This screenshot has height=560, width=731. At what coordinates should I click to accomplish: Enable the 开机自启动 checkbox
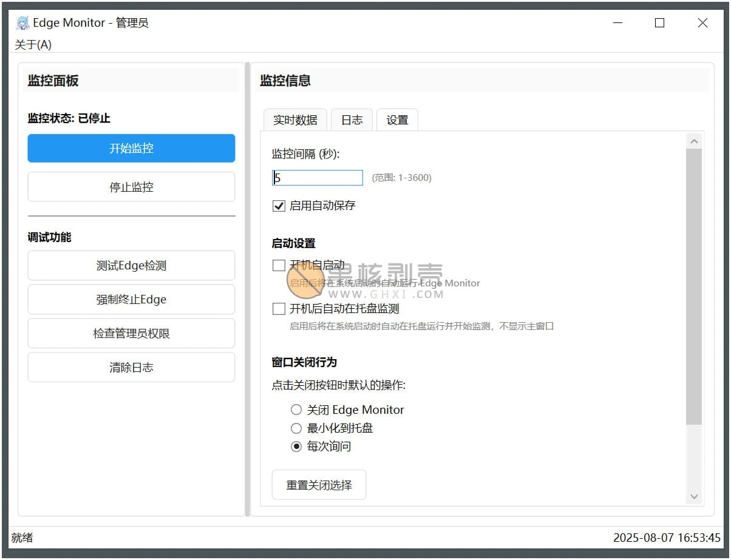point(278,265)
